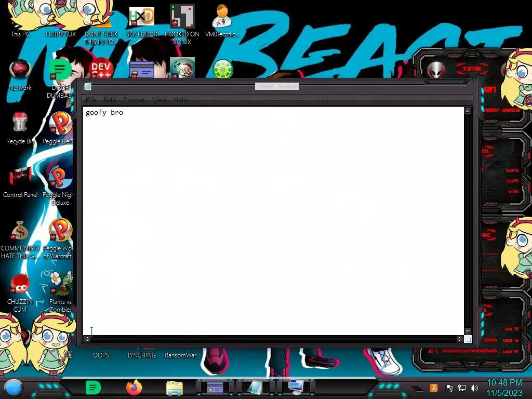Viewport: 532px width, 399px height.
Task: Open Control Panel desktop icon
Action: click(20, 177)
